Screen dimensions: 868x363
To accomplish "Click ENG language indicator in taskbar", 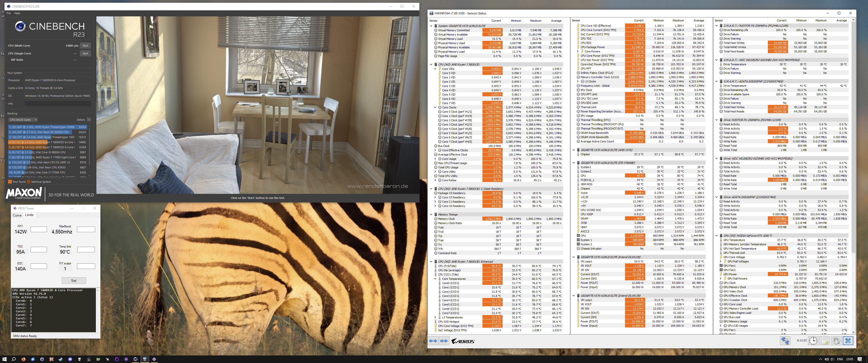I will tap(840, 359).
